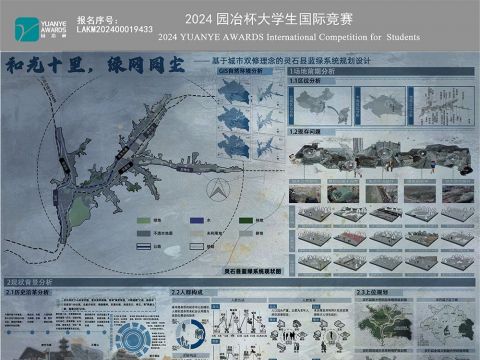Click the dark green legend swatch
Viewport: 480px width, 360px height.
pyautogui.click(x=246, y=220)
